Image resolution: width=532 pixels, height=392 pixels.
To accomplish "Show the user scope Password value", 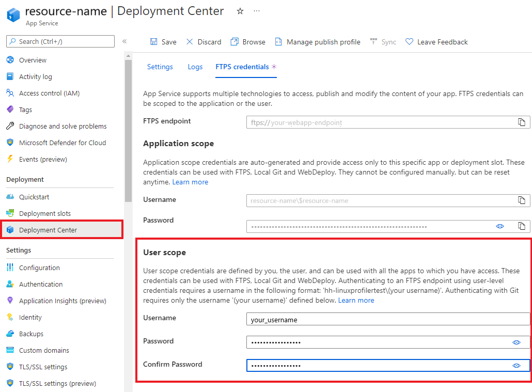I will click(x=516, y=342).
